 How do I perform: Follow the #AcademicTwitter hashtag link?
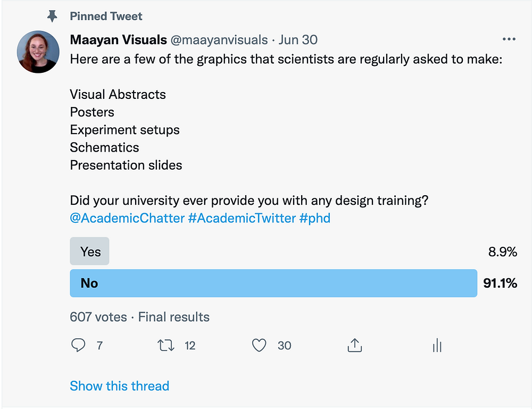click(242, 218)
